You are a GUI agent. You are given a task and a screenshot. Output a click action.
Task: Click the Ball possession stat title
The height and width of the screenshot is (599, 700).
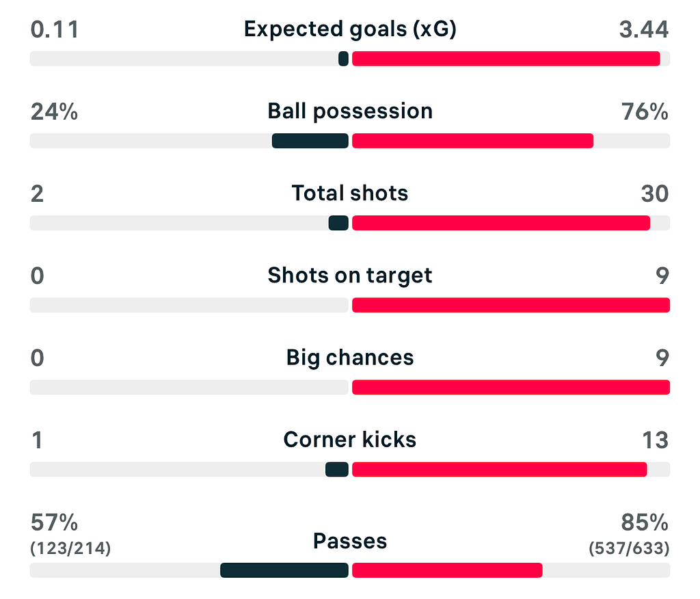[x=350, y=111]
